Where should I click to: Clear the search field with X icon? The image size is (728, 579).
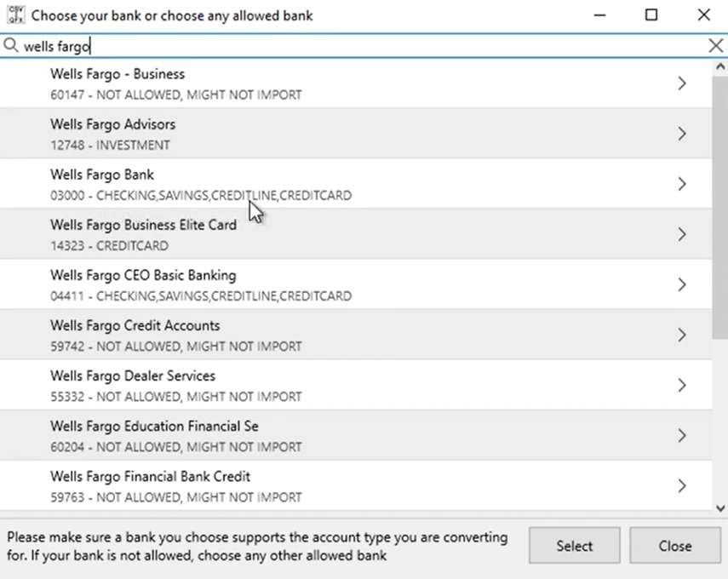pos(715,45)
